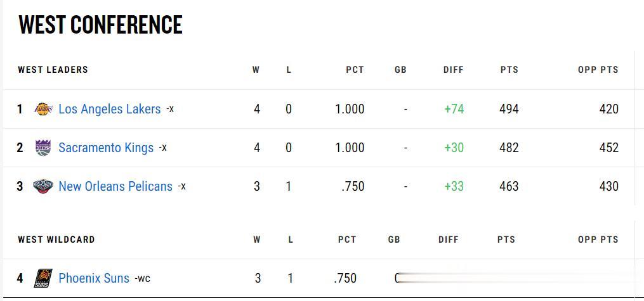
Task: Open the Phoenix Suns team link
Action: pos(94,278)
